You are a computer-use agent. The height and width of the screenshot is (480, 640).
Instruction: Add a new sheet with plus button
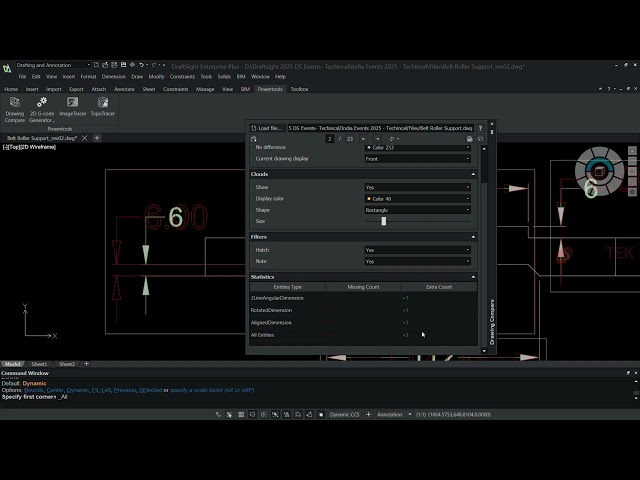click(x=87, y=364)
